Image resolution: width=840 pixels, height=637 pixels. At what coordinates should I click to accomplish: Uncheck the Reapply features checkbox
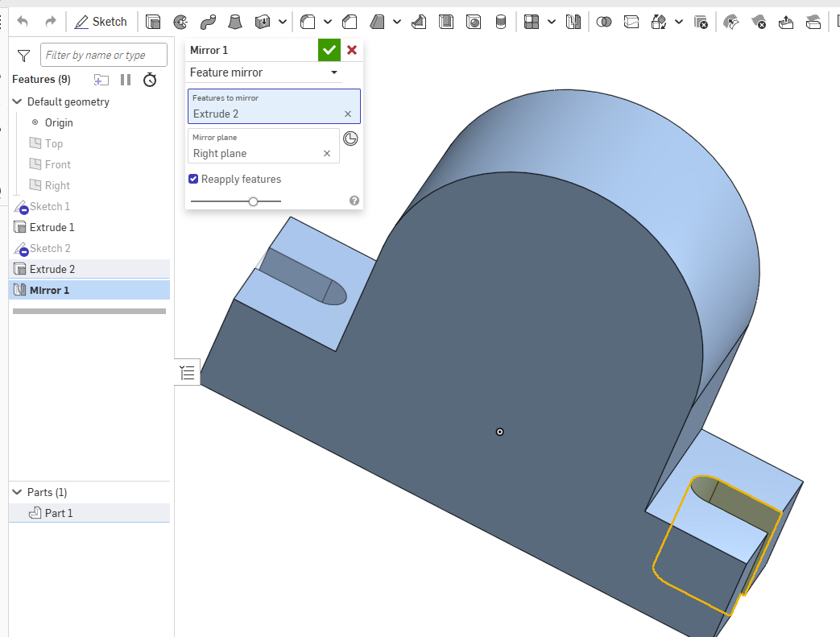click(x=193, y=179)
